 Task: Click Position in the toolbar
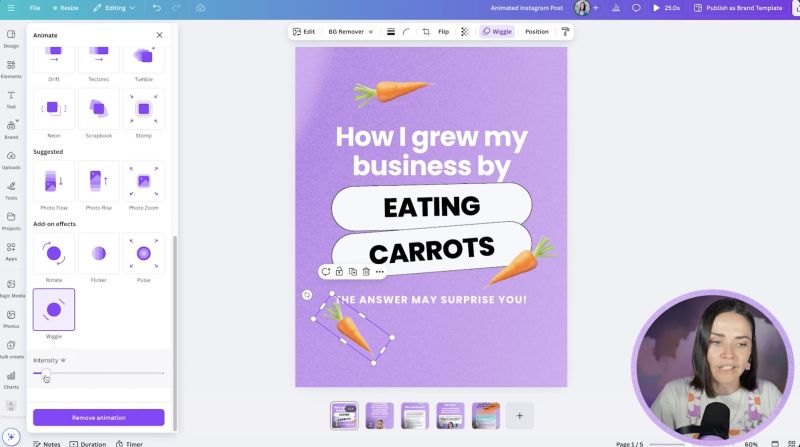(537, 32)
